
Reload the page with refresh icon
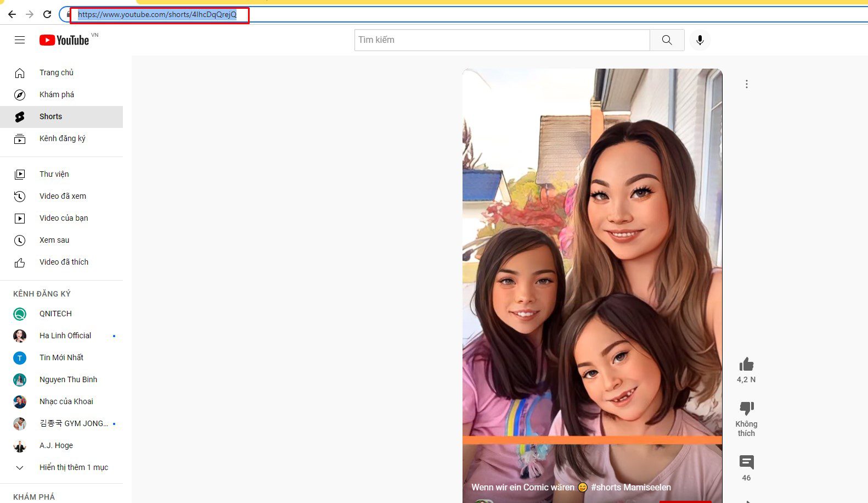pyautogui.click(x=47, y=14)
